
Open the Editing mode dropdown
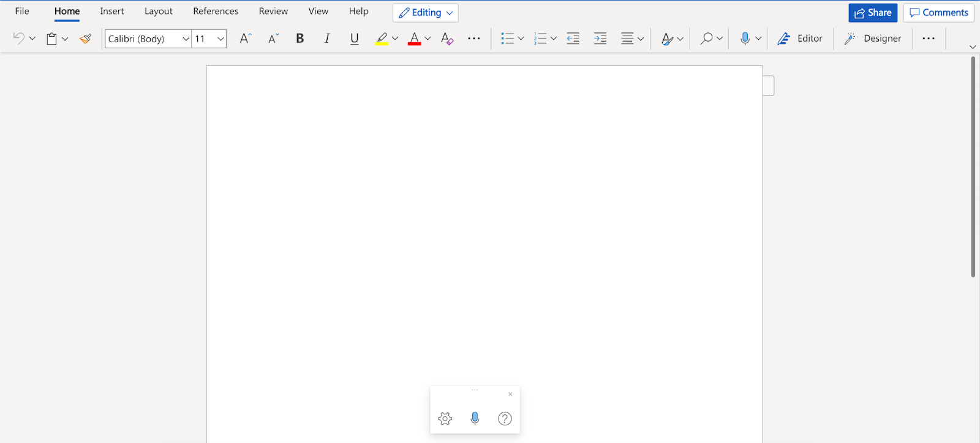pyautogui.click(x=426, y=13)
